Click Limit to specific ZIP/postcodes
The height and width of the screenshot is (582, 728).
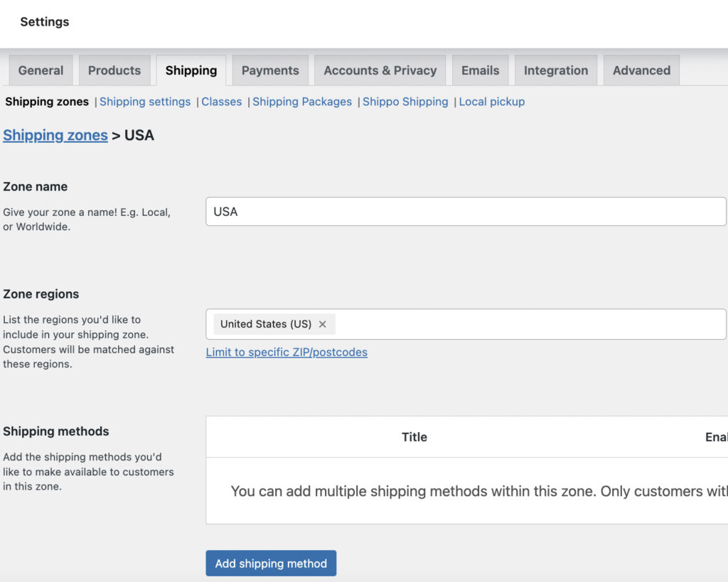pyautogui.click(x=287, y=352)
